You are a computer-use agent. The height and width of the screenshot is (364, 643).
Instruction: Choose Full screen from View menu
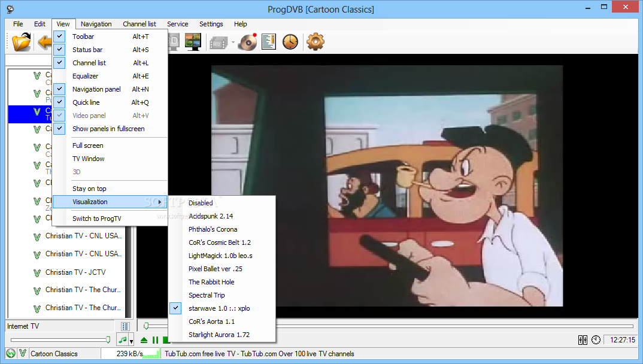(x=110, y=145)
